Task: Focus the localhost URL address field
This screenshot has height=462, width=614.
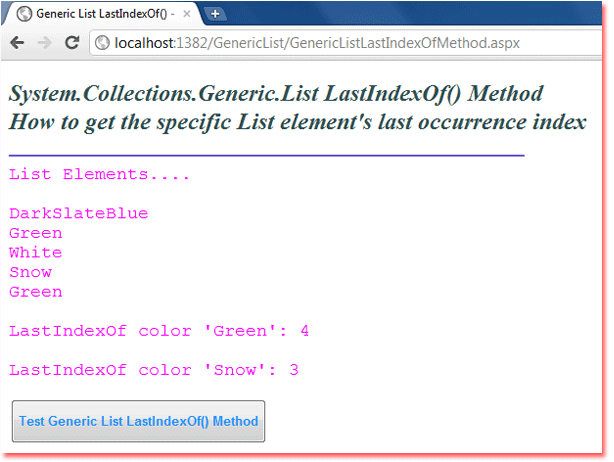Action: tap(345, 43)
